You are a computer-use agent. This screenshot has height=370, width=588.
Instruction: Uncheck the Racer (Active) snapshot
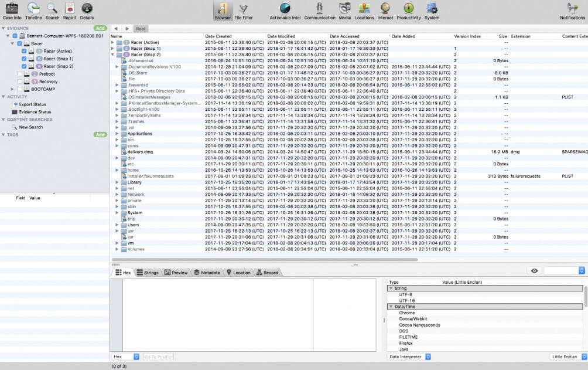click(x=25, y=51)
